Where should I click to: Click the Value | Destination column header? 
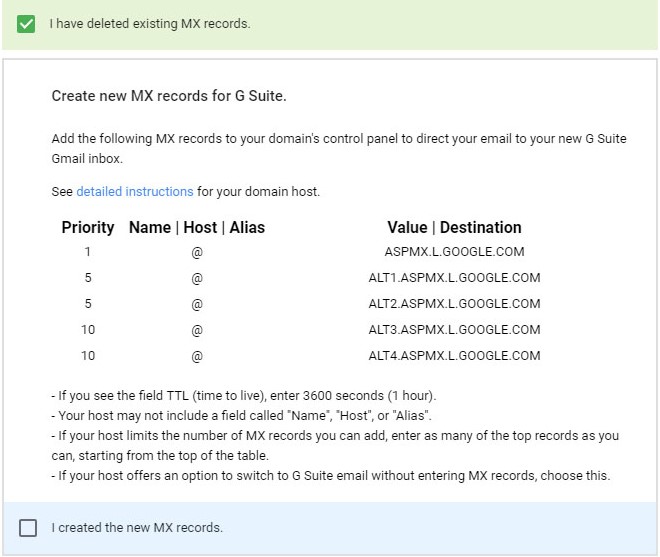click(454, 227)
